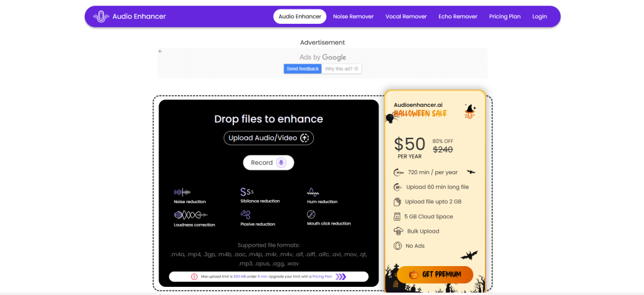
Task: Switch to the Echo Remover page
Action: pos(458,16)
